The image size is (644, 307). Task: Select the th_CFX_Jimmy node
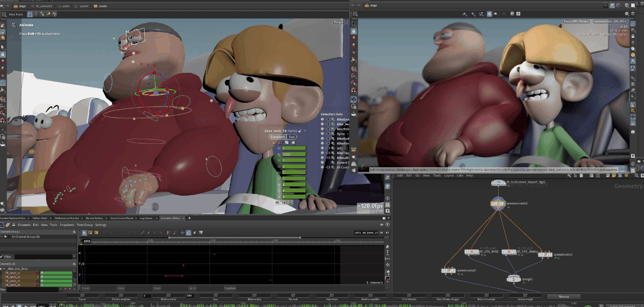[x=509, y=252]
